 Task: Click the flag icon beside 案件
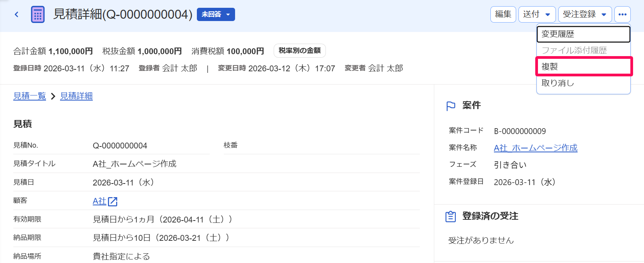pyautogui.click(x=451, y=106)
